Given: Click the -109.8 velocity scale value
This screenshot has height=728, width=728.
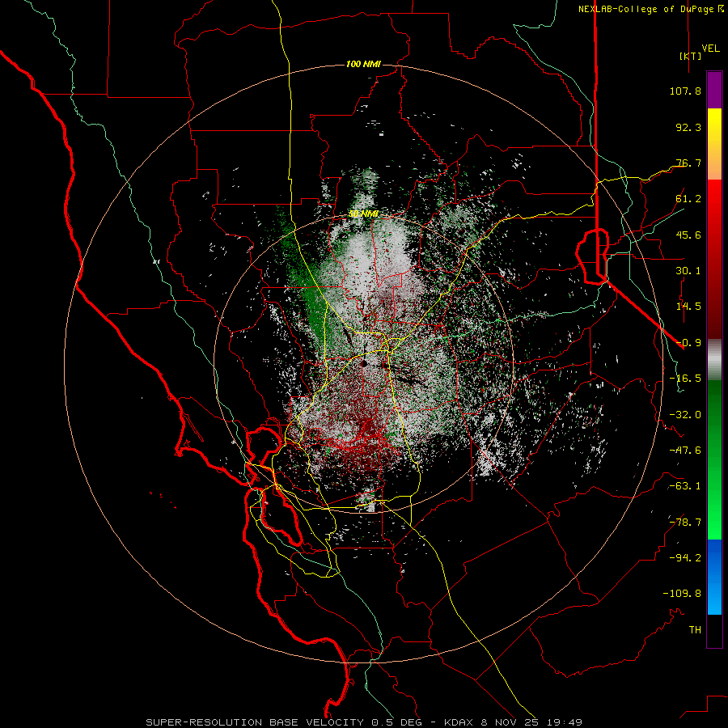Looking at the screenshot, I should (682, 594).
